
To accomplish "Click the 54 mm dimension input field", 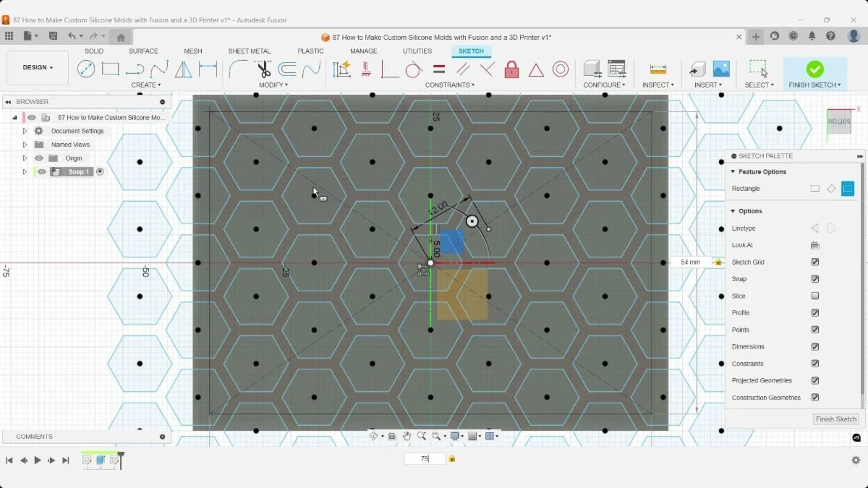I will 692,262.
